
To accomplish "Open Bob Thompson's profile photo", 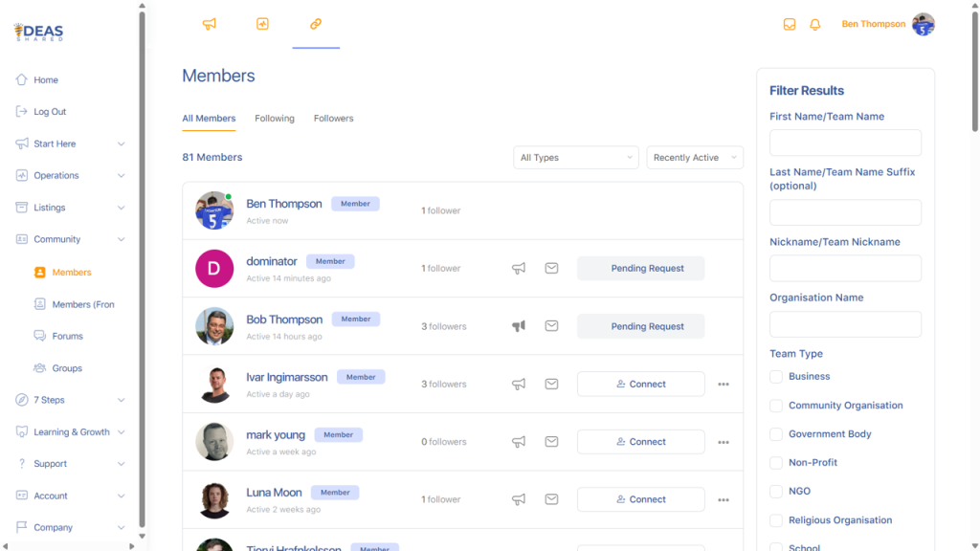I will 214,326.
